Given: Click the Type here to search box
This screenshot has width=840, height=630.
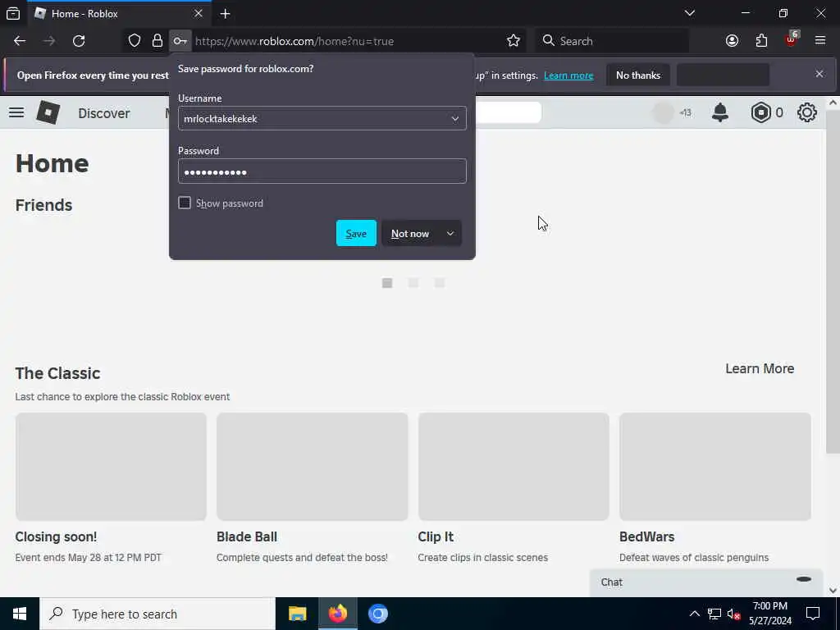Looking at the screenshot, I should pos(157,614).
